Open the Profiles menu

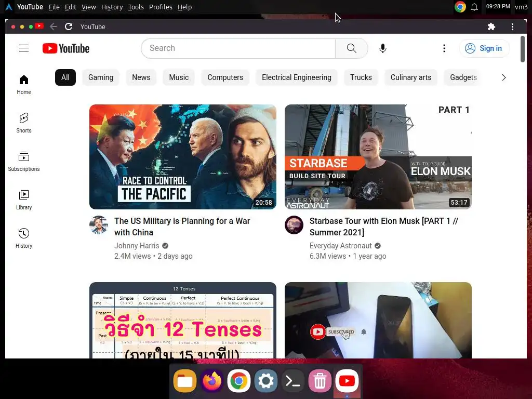[x=161, y=7]
